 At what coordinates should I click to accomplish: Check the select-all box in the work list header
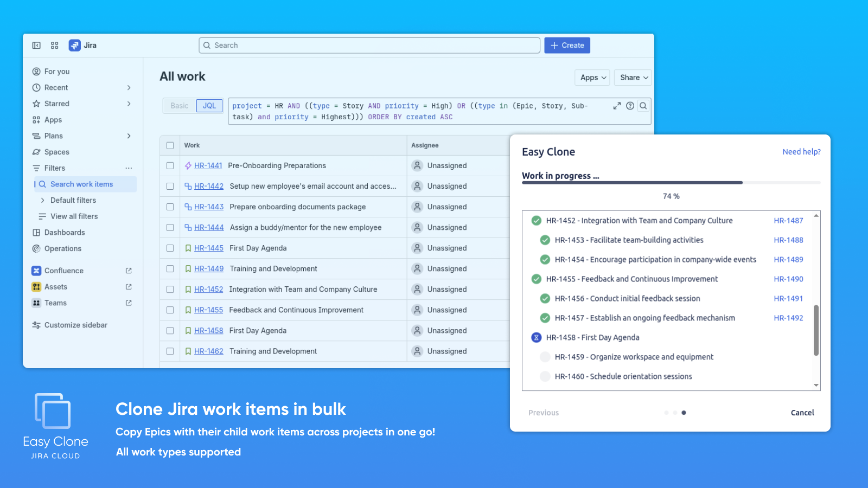click(170, 145)
